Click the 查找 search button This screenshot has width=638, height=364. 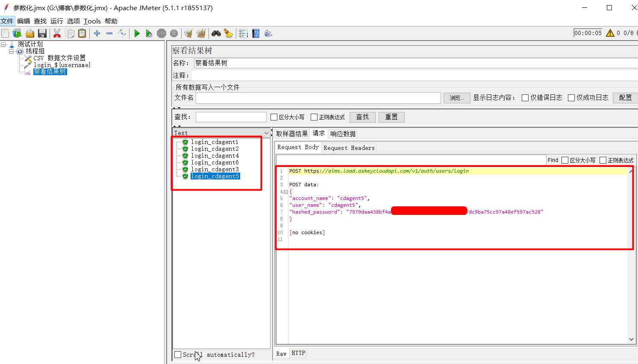362,117
